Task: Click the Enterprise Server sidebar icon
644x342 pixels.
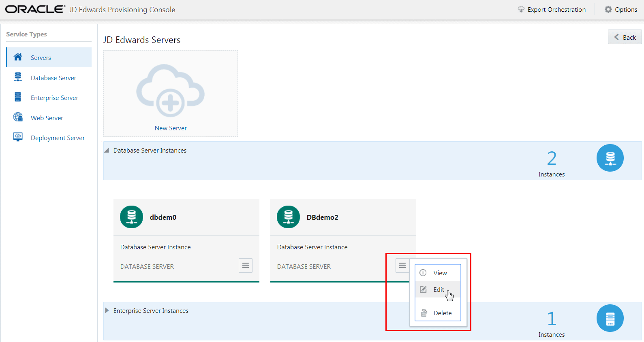Action: coord(18,97)
